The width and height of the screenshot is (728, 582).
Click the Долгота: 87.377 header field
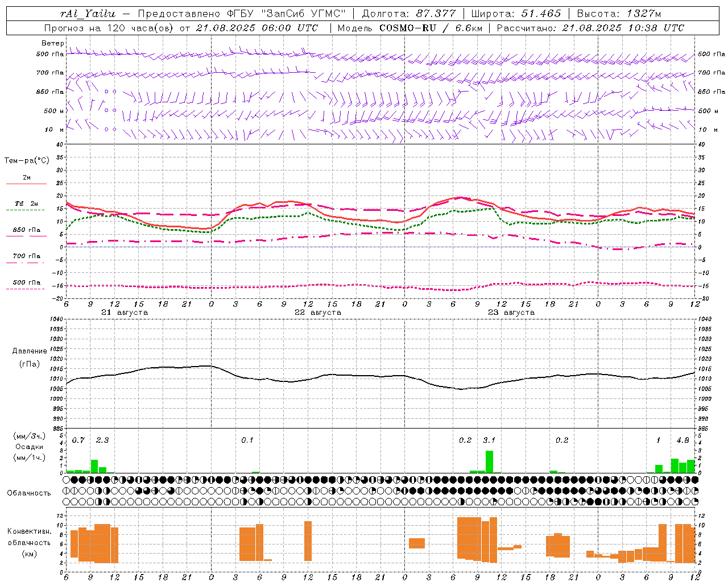click(408, 14)
